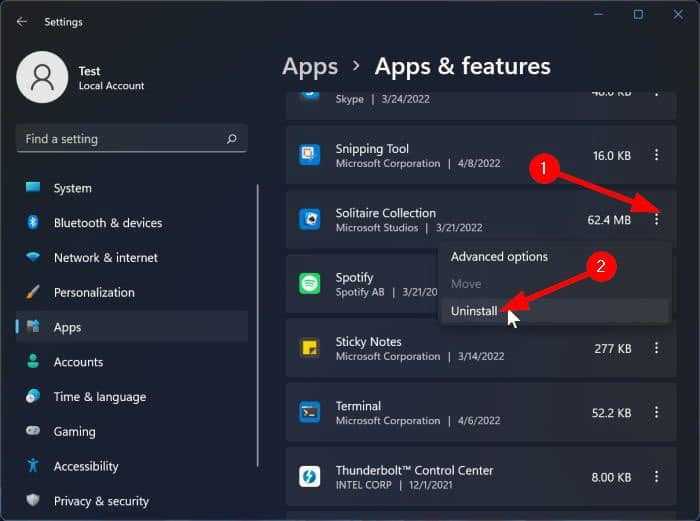Click the Terminal app icon
700x521 pixels.
[309, 412]
